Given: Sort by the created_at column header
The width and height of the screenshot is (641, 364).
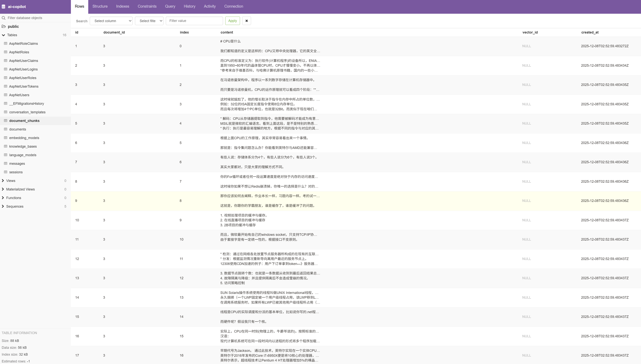Looking at the screenshot, I should click(590, 33).
